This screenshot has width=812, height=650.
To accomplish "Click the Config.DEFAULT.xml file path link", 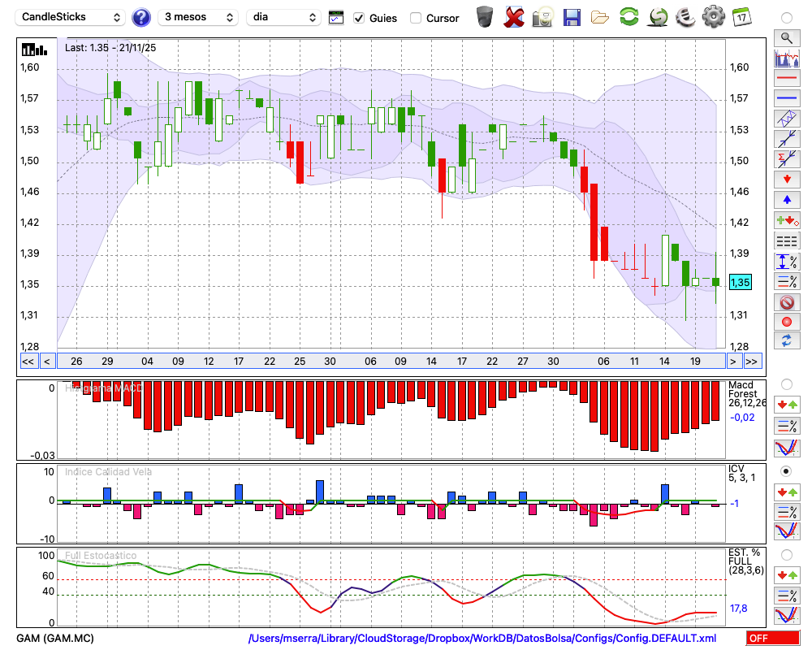I will click(482, 639).
